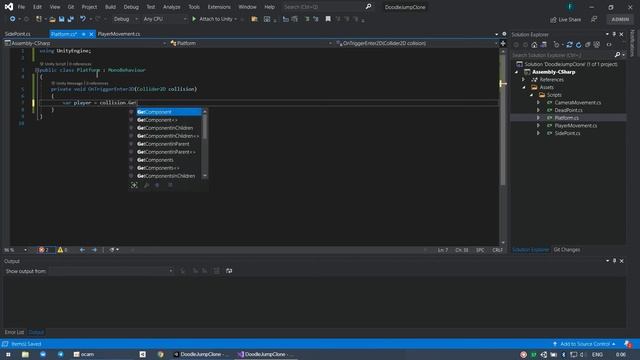
Task: Click the Solution Explorer search magnifier icon
Action: click(618, 55)
